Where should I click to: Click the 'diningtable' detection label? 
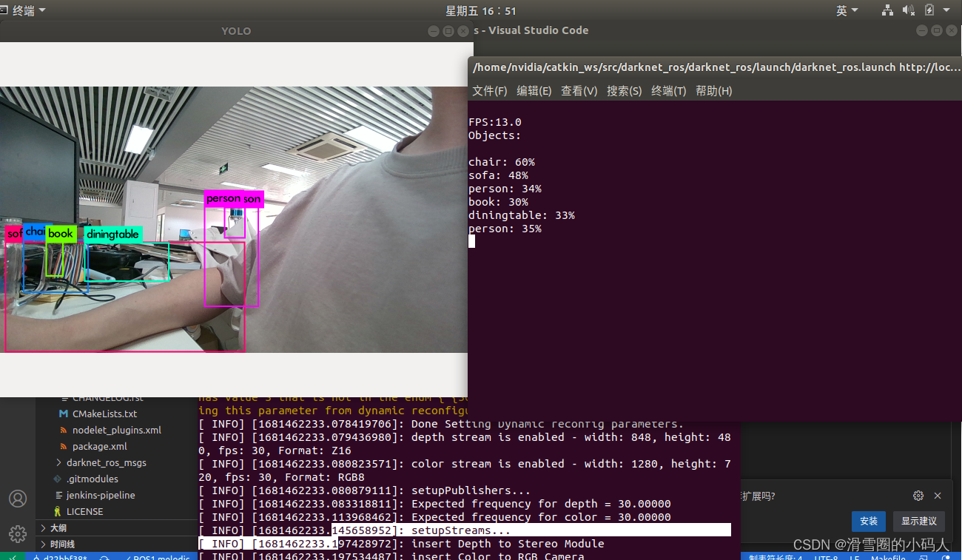pyautogui.click(x=112, y=235)
